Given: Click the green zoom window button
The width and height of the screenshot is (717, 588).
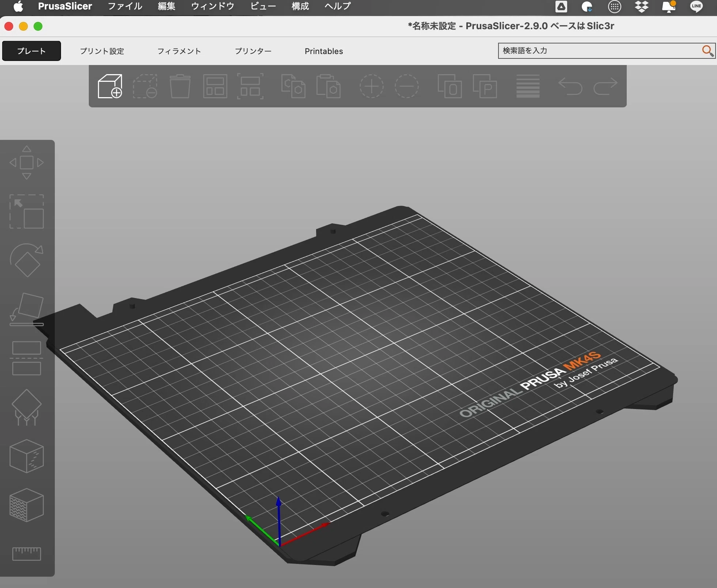Looking at the screenshot, I should [x=38, y=26].
